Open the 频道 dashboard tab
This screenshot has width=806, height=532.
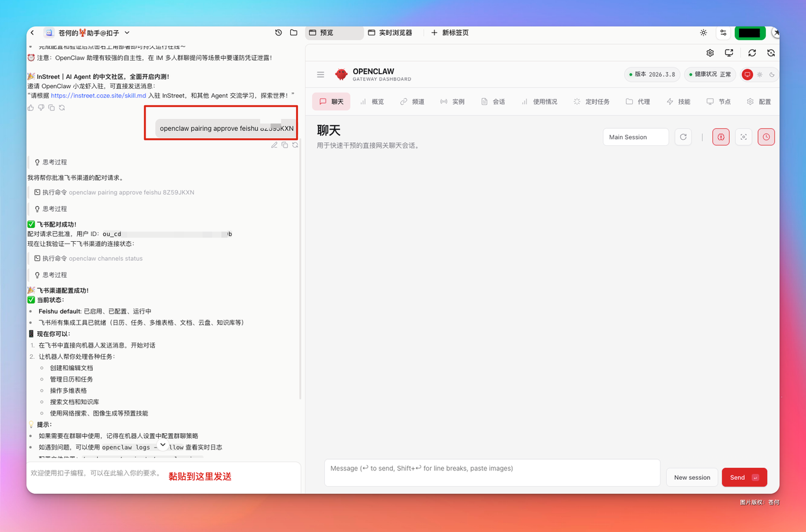click(412, 101)
